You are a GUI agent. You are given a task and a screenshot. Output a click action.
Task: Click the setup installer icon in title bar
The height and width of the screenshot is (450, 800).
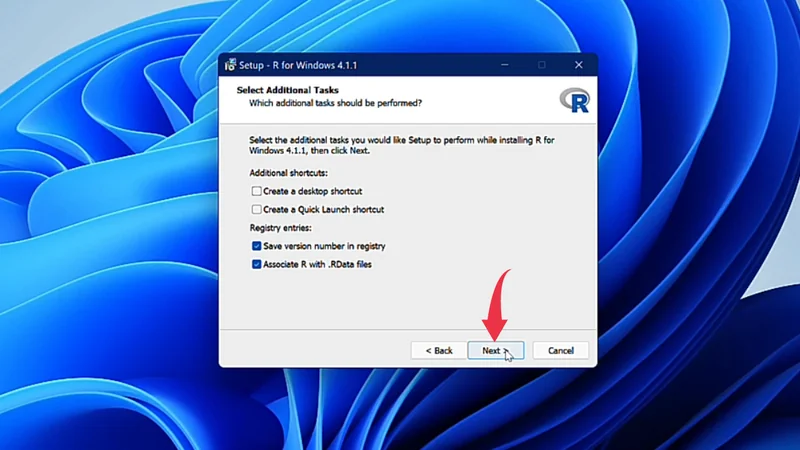point(229,65)
